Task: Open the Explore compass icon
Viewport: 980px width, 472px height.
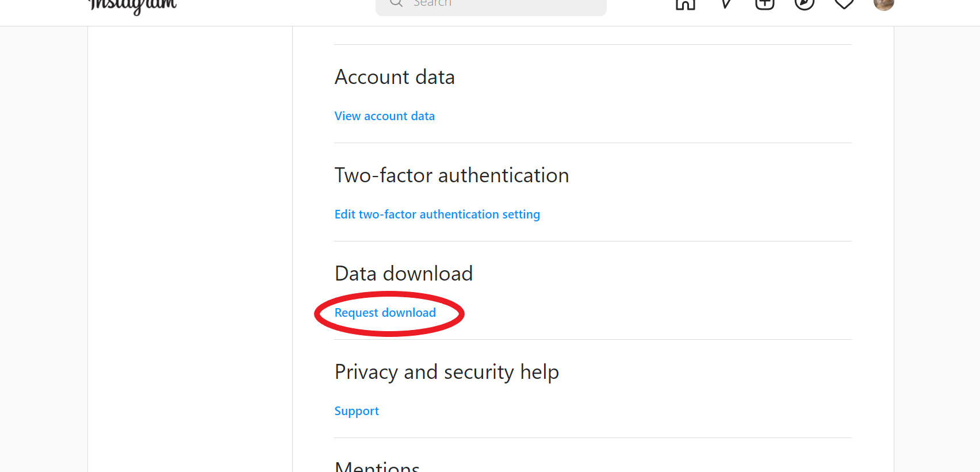Action: pos(805,4)
